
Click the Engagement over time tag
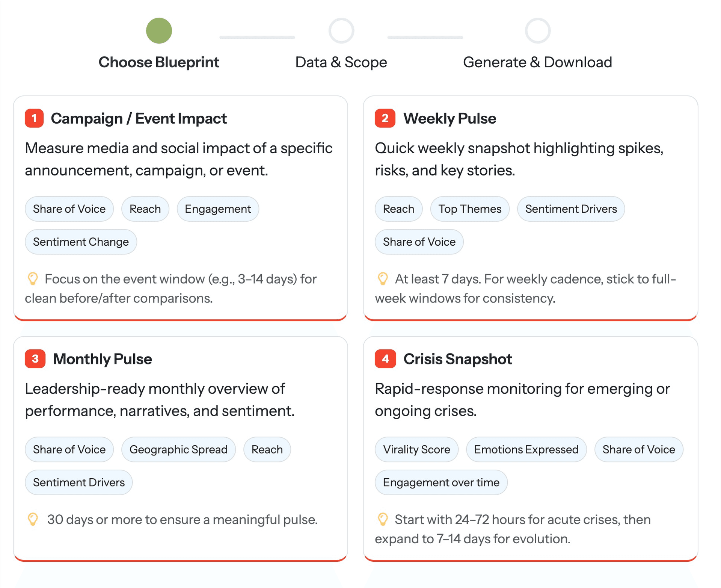[x=441, y=482]
